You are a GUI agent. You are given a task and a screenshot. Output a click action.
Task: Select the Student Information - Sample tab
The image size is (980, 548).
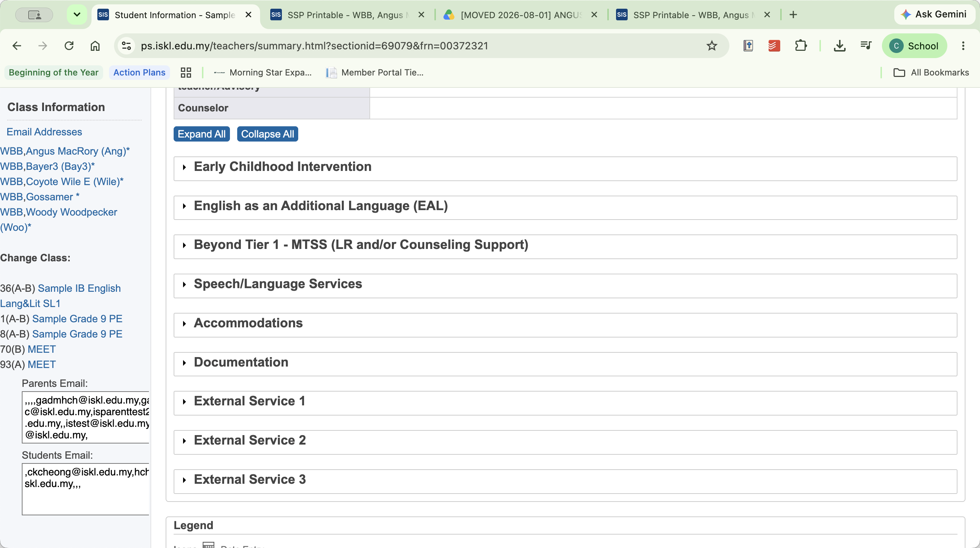(175, 15)
